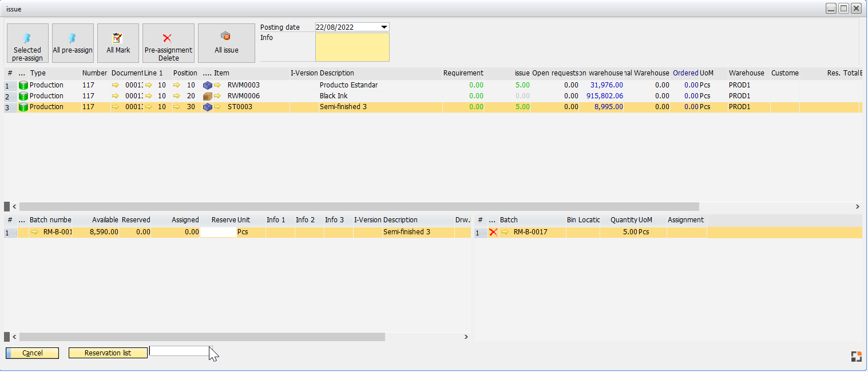
Task: Click the Assignment column header
Action: coord(686,220)
